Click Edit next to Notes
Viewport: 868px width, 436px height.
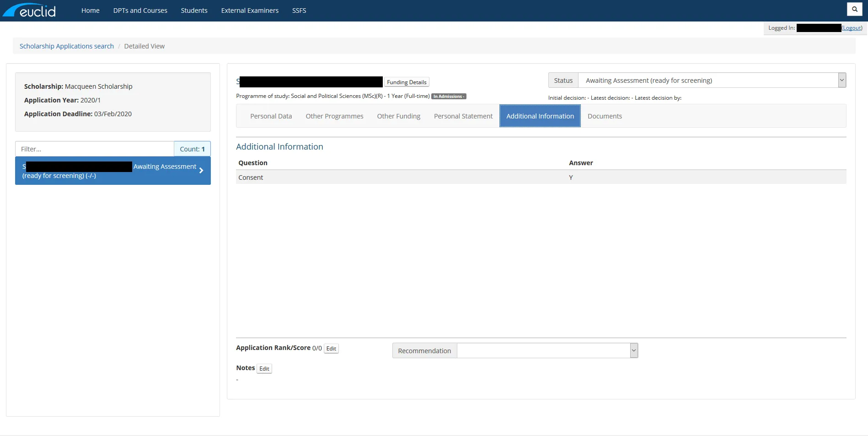[x=264, y=369]
